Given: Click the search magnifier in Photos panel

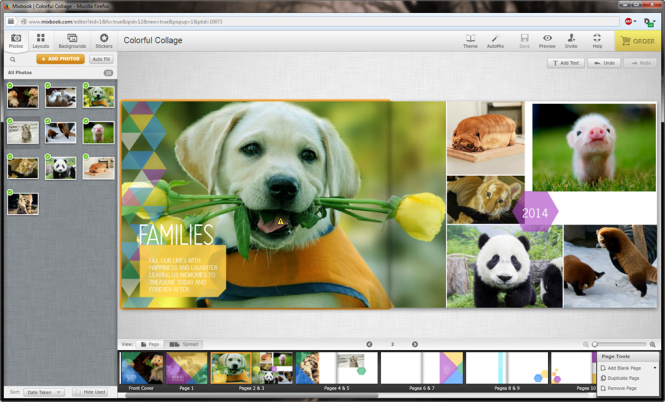Looking at the screenshot, I should [13, 59].
